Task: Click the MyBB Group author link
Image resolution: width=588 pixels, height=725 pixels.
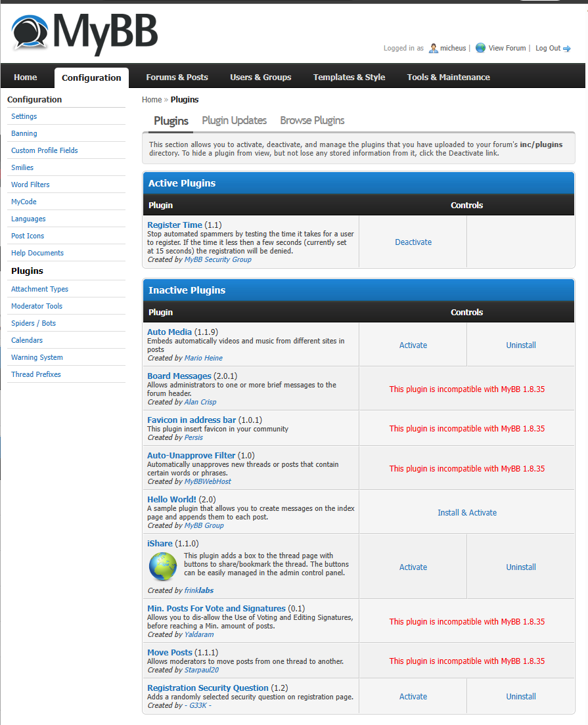Action: [204, 526]
